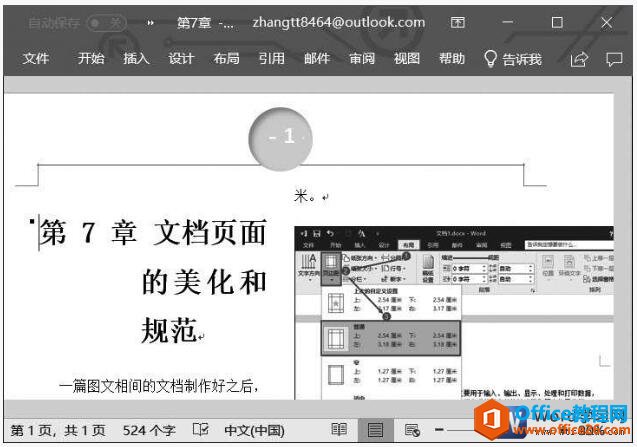Maximize the Word window
This screenshot has width=637, height=447.
(x=557, y=22)
